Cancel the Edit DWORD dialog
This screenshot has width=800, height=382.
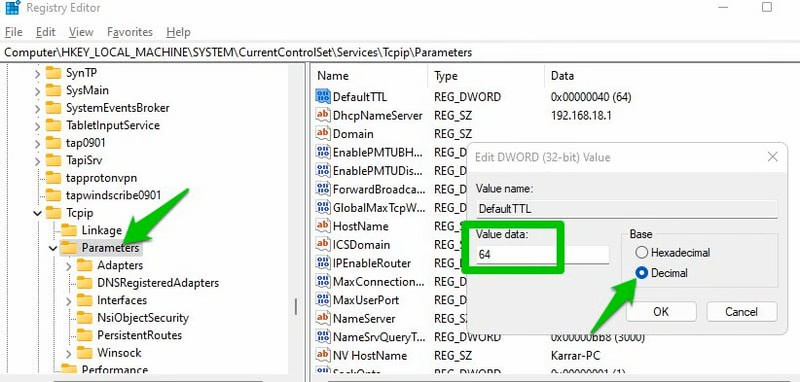coord(742,311)
